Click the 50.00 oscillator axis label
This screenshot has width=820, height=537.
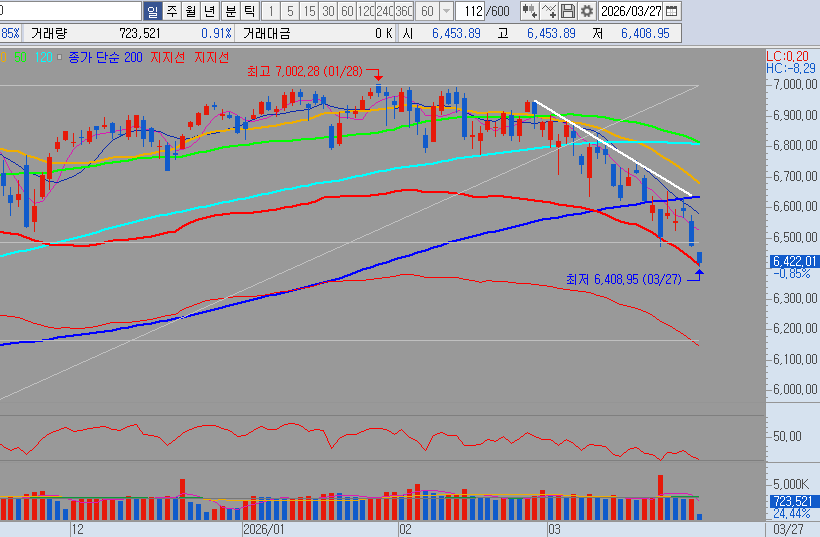click(787, 436)
